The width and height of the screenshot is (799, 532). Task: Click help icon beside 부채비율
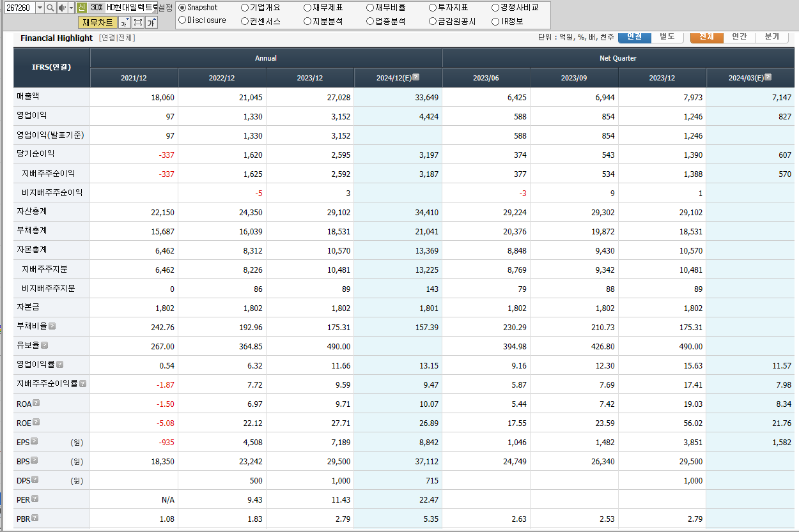point(52,326)
